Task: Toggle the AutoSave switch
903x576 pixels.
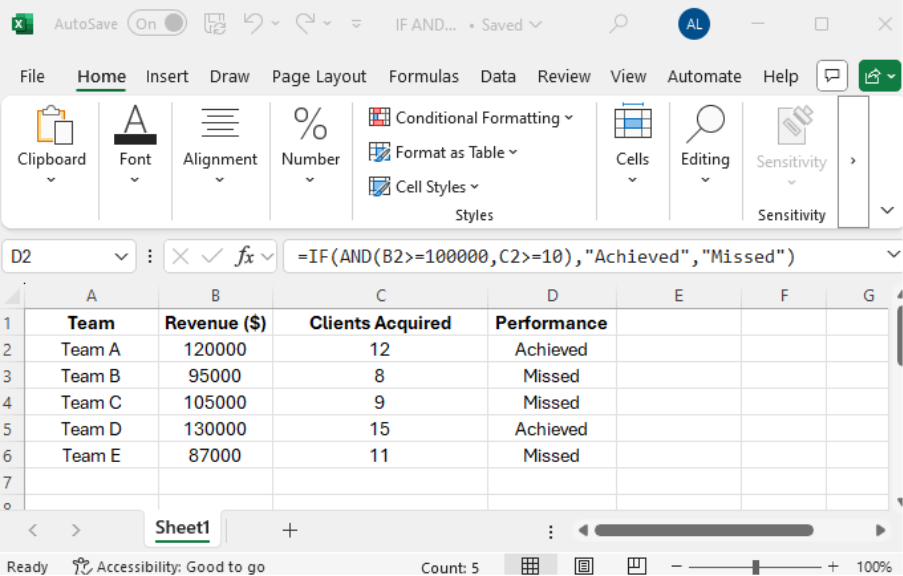Action: pos(157,24)
